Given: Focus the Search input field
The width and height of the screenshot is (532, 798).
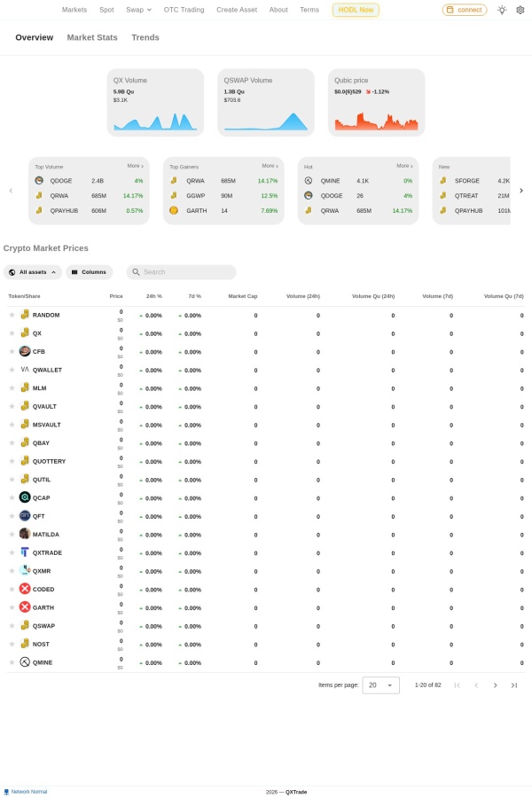Looking at the screenshot, I should pos(181,272).
